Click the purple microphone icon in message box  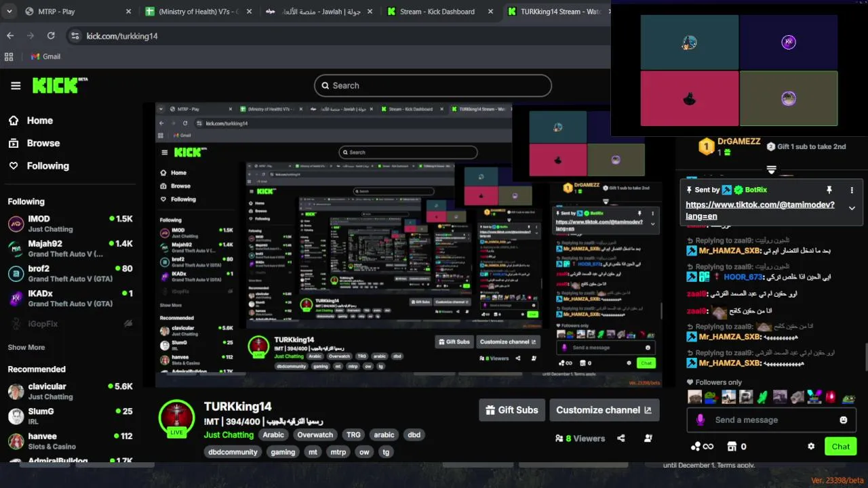[701, 420]
